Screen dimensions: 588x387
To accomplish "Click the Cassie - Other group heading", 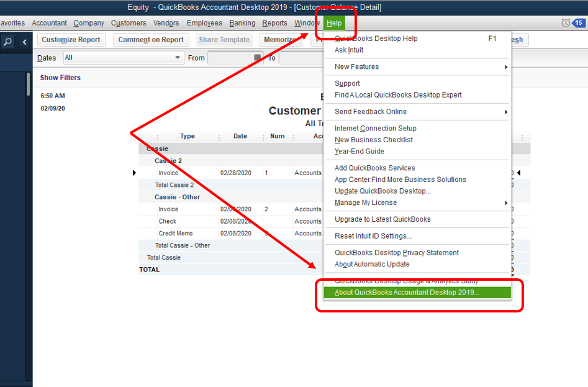I will (x=177, y=197).
